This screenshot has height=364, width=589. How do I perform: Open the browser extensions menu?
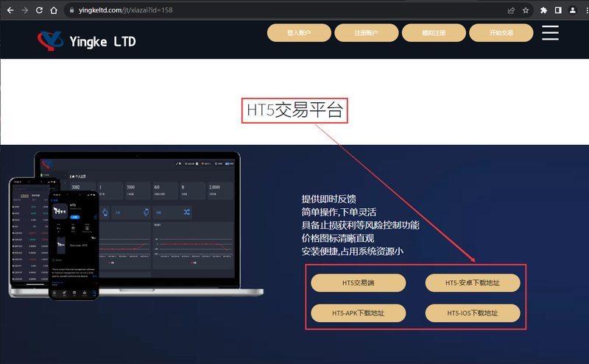(x=543, y=10)
